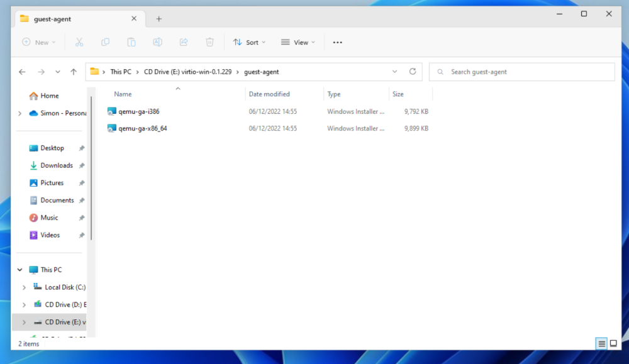Open Simon - Personal OneDrive

click(x=57, y=113)
